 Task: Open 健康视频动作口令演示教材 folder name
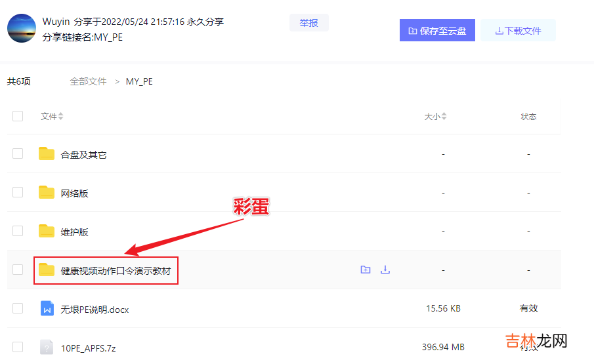(119, 270)
